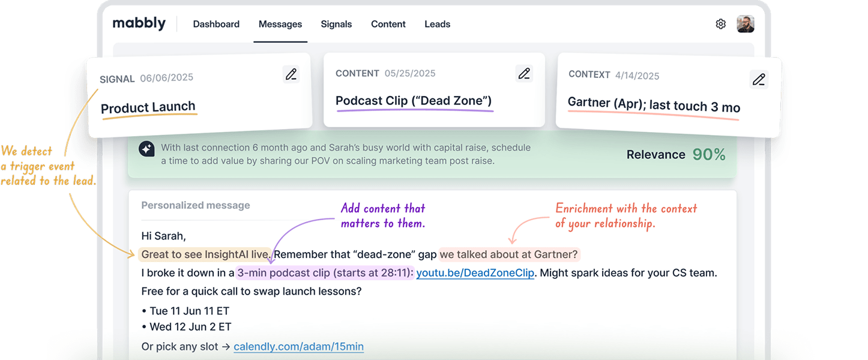Viewport: 868px width, 360px height.
Task: Click the highlighted "3-min podcast clip" phrase
Action: click(325, 273)
